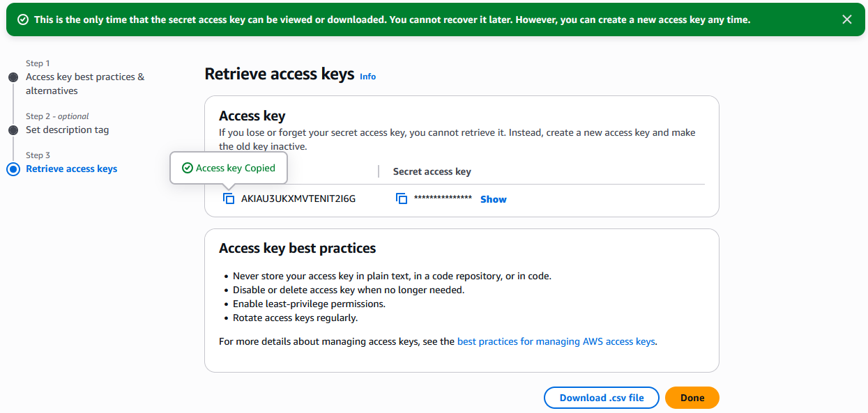This screenshot has height=413, width=868.
Task: Select the Step 1 circle indicator
Action: click(x=13, y=77)
